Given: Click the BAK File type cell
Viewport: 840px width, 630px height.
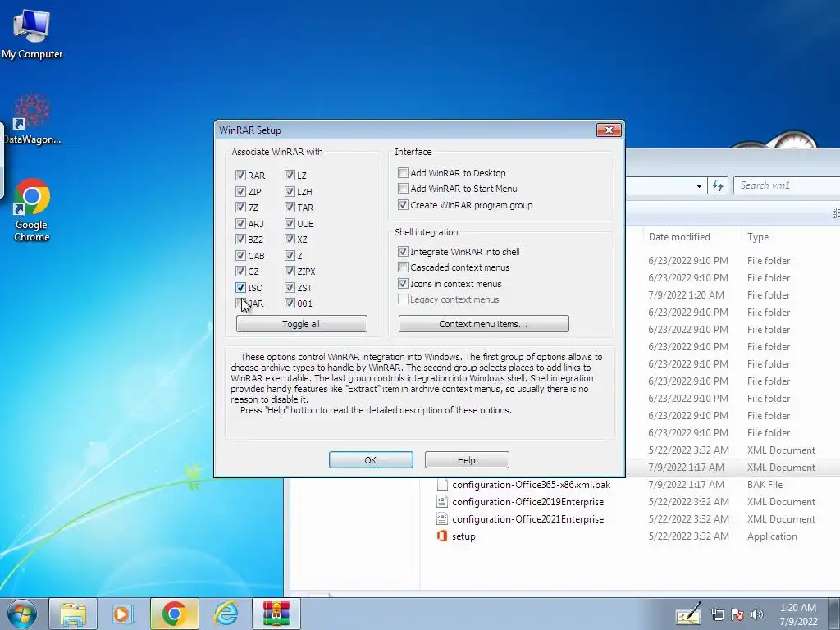Looking at the screenshot, I should click(765, 485).
